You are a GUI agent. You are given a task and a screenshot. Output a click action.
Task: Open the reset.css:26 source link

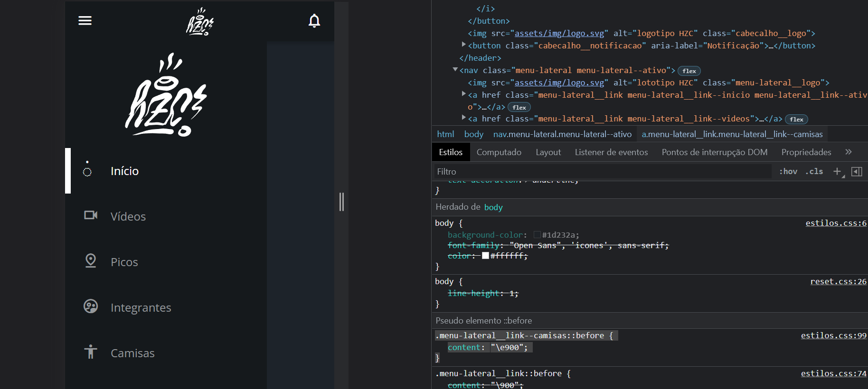(839, 281)
